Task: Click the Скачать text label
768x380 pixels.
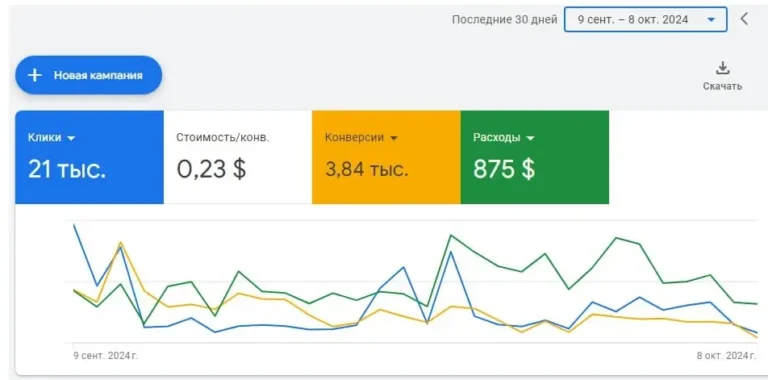Action: 722,86
